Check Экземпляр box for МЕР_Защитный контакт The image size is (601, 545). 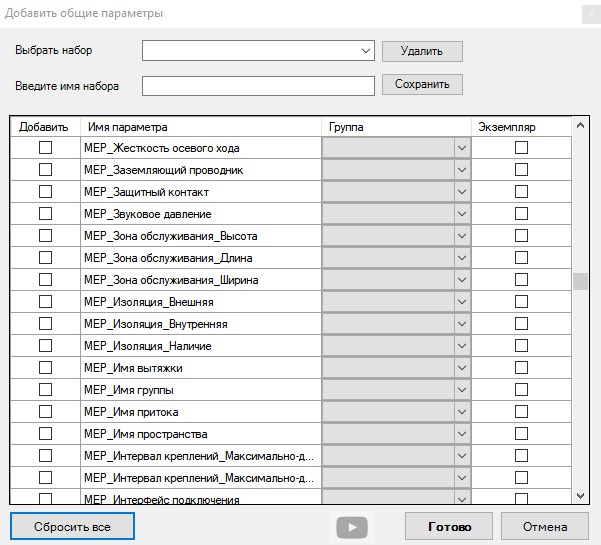point(521,192)
